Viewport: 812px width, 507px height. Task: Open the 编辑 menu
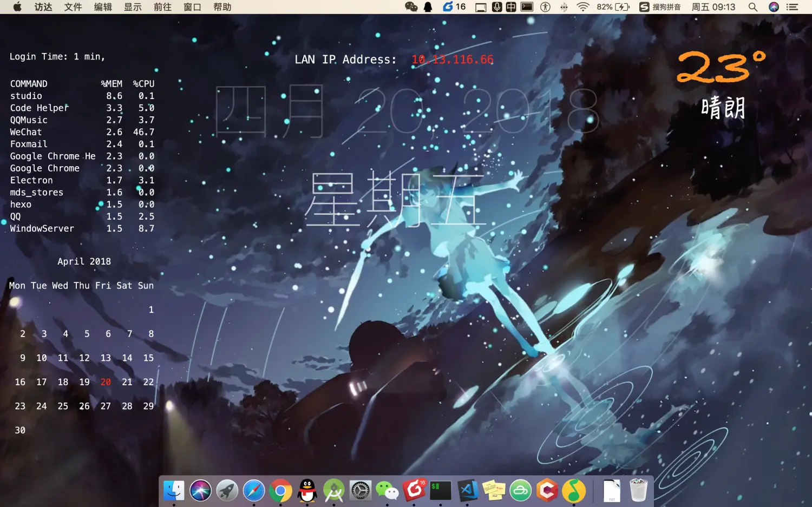(103, 7)
